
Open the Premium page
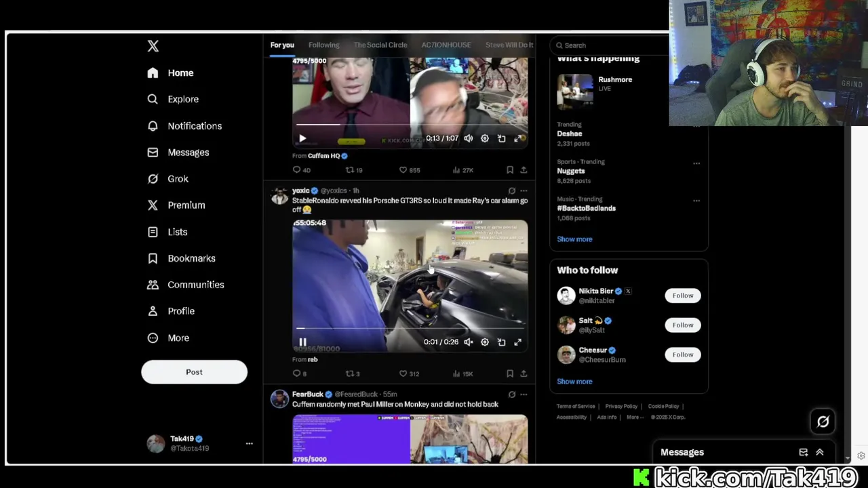pyautogui.click(x=176, y=205)
